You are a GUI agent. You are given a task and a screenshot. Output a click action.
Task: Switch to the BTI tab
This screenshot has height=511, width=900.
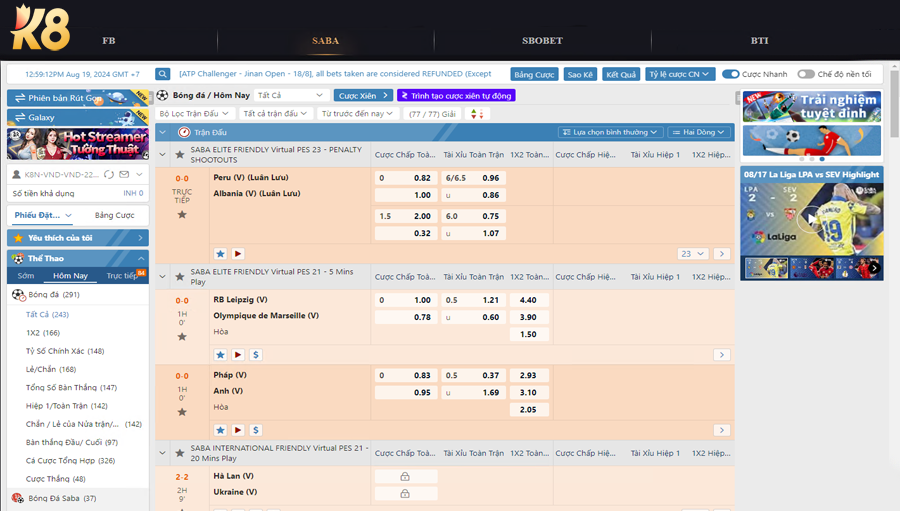(759, 41)
